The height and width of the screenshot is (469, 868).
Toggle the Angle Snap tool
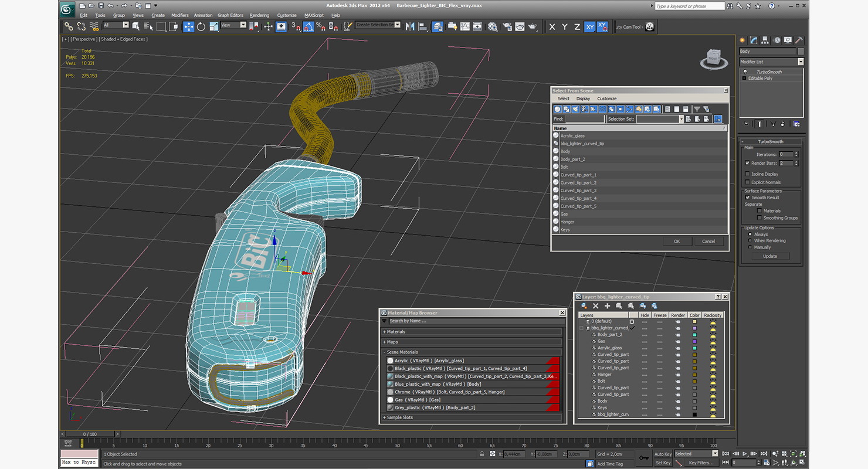click(308, 26)
